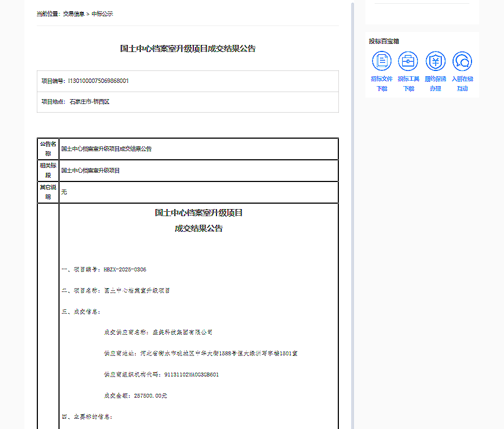The width and height of the screenshot is (504, 429).
Task: Select the 招标文件下载 text label link
Action: tap(382, 83)
